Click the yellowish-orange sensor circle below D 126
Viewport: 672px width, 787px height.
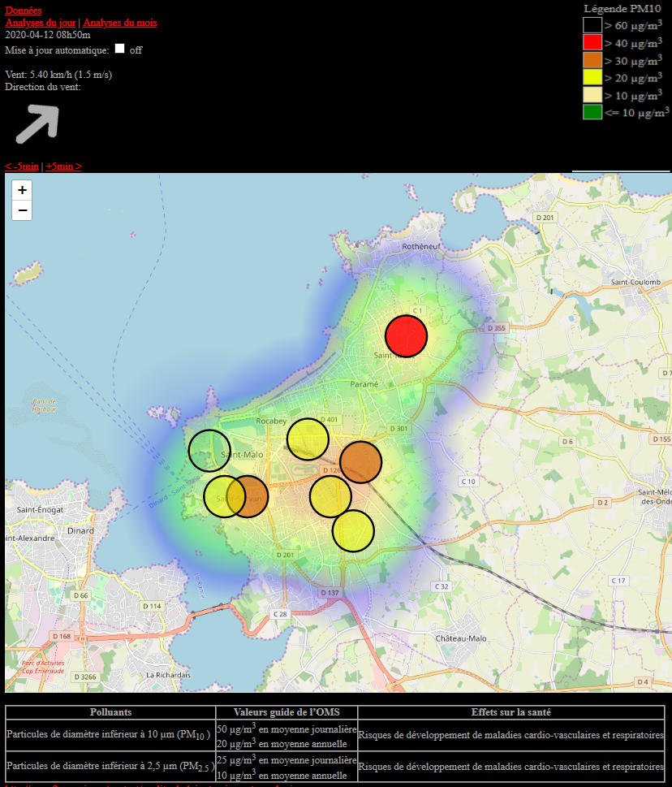click(x=330, y=496)
